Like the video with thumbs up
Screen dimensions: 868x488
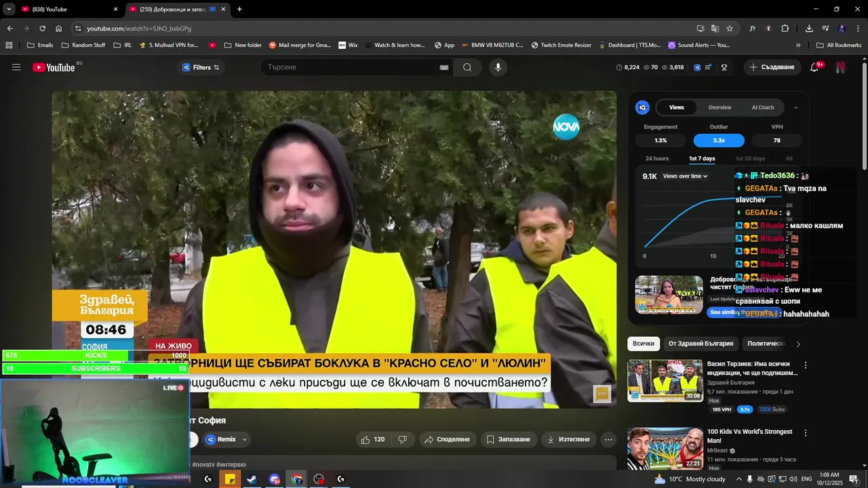373,439
